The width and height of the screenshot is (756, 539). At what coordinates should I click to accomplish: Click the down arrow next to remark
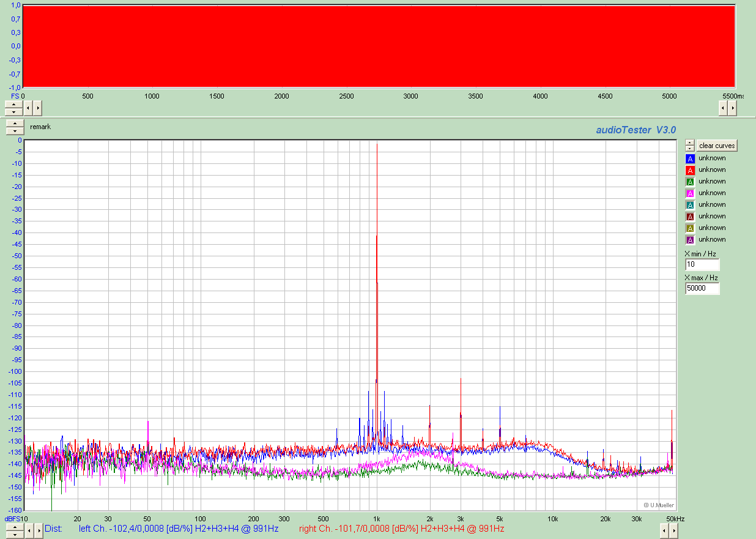pyautogui.click(x=14, y=131)
